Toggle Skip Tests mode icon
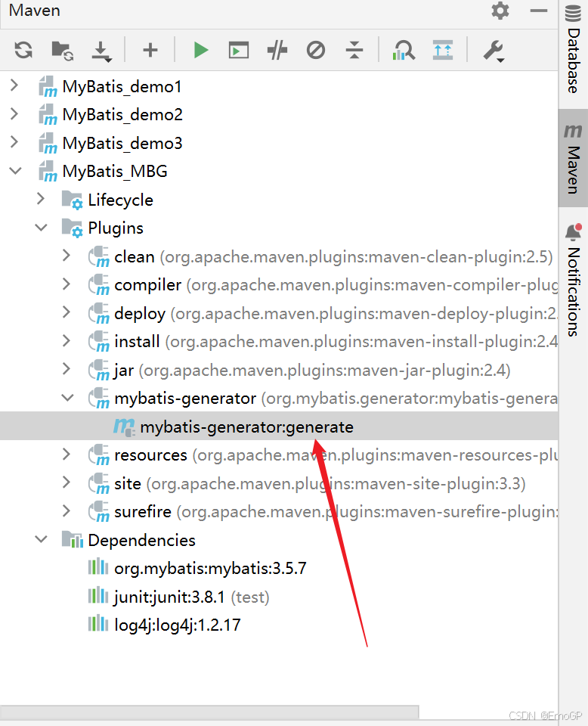 (316, 50)
